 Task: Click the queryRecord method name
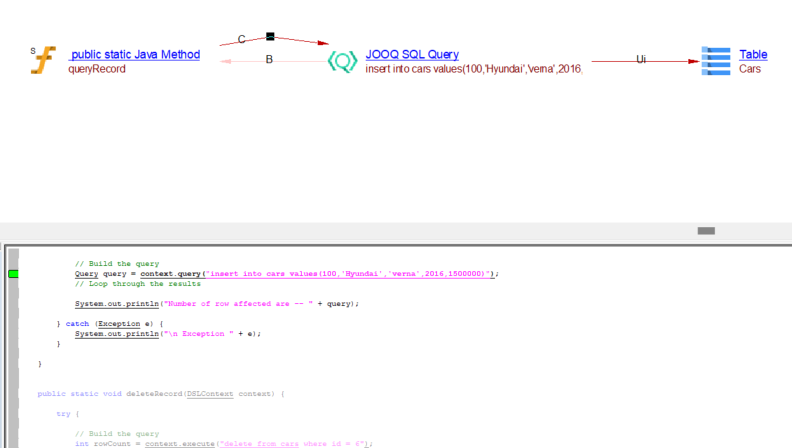[96, 69]
